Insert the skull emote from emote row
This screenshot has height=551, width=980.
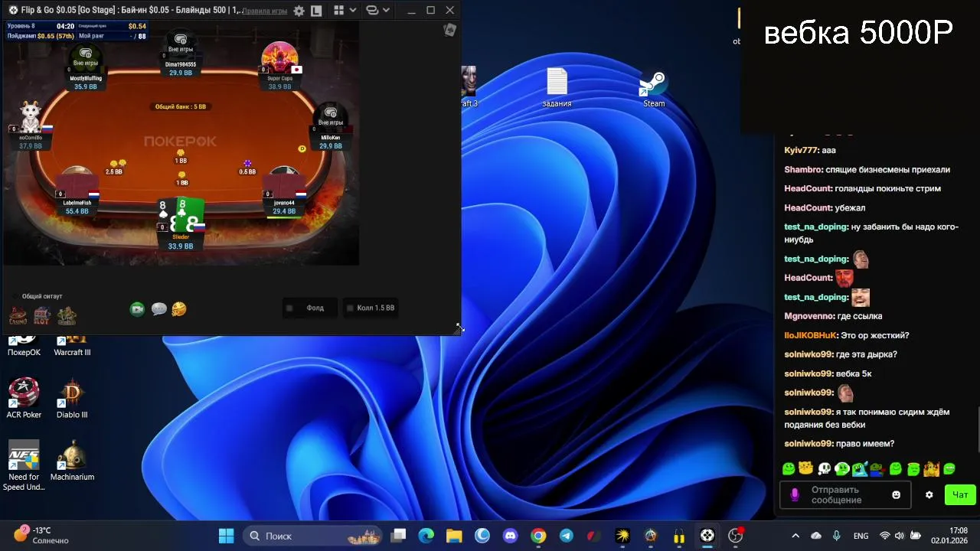824,468
